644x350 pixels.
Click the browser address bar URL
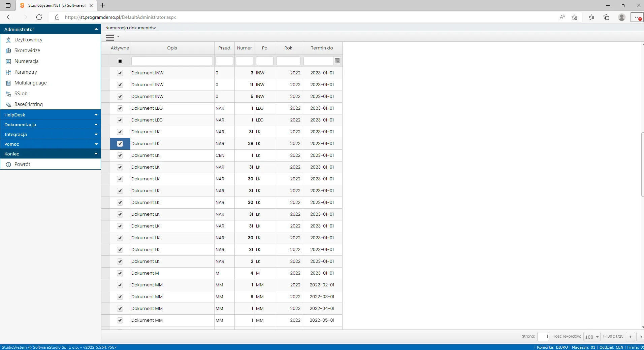(x=120, y=17)
